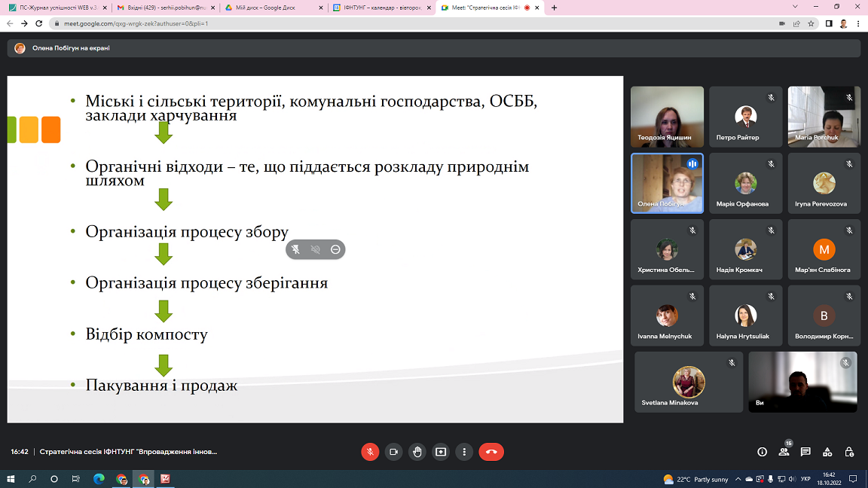Open host controls lock icon
The height and width of the screenshot is (488, 868).
tap(849, 452)
